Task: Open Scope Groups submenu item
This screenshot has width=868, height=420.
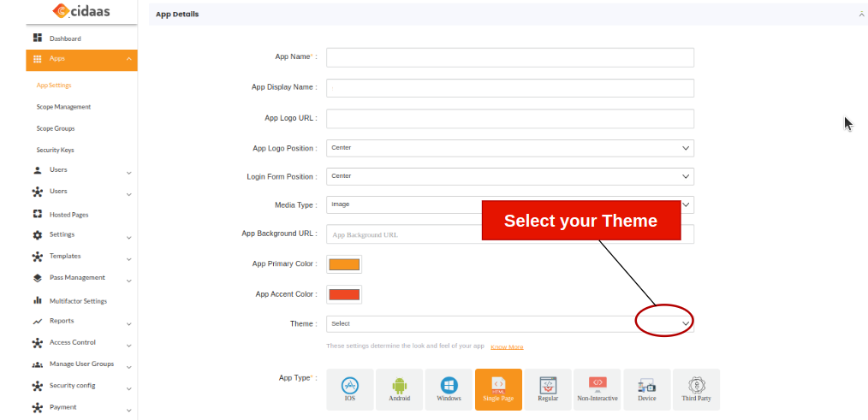Action: 56,128
